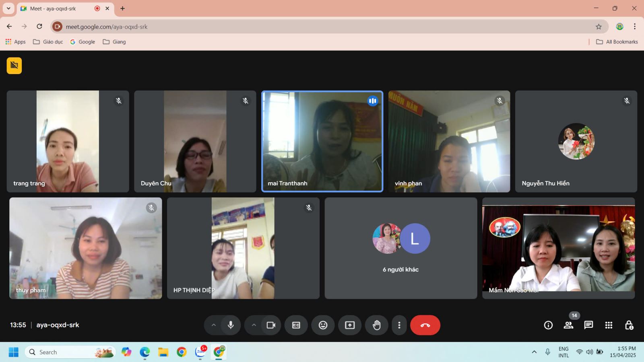Toggle closed captions button

[x=296, y=325]
